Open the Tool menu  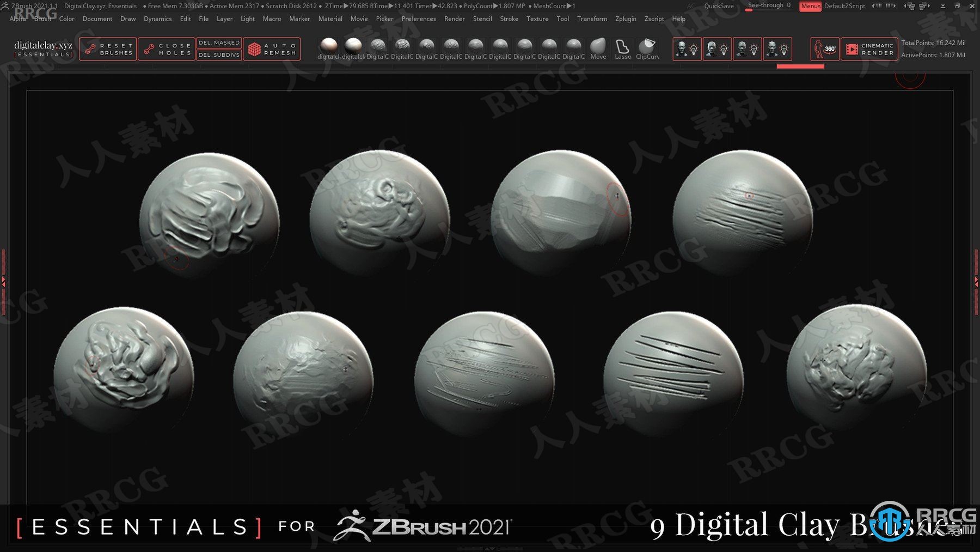[563, 19]
